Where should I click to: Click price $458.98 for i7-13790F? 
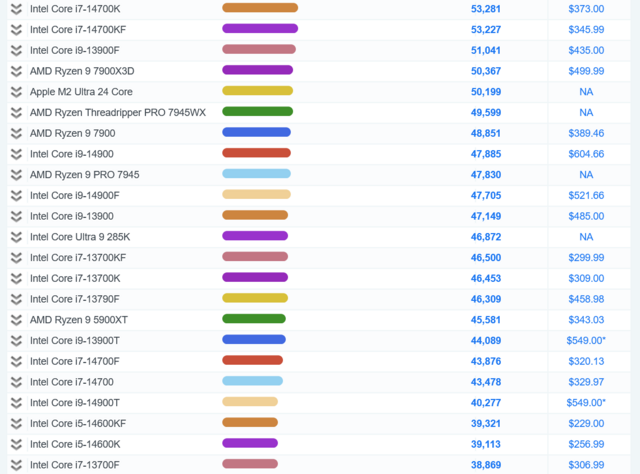(x=586, y=299)
